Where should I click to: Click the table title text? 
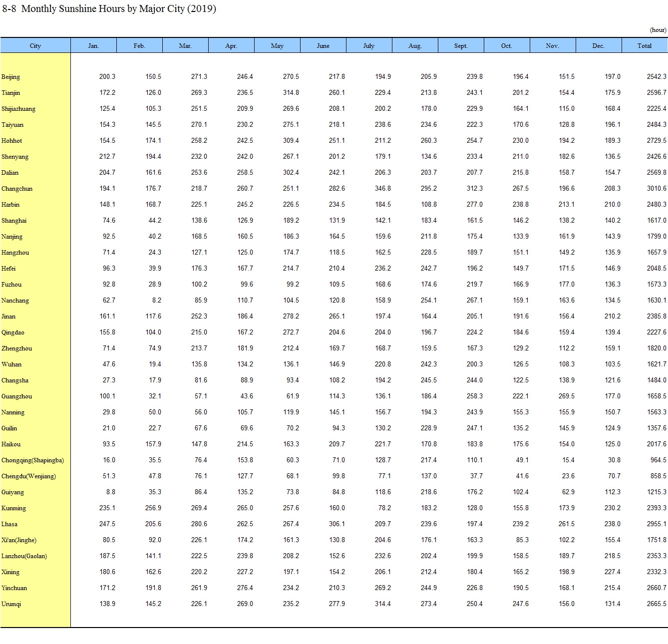point(109,8)
